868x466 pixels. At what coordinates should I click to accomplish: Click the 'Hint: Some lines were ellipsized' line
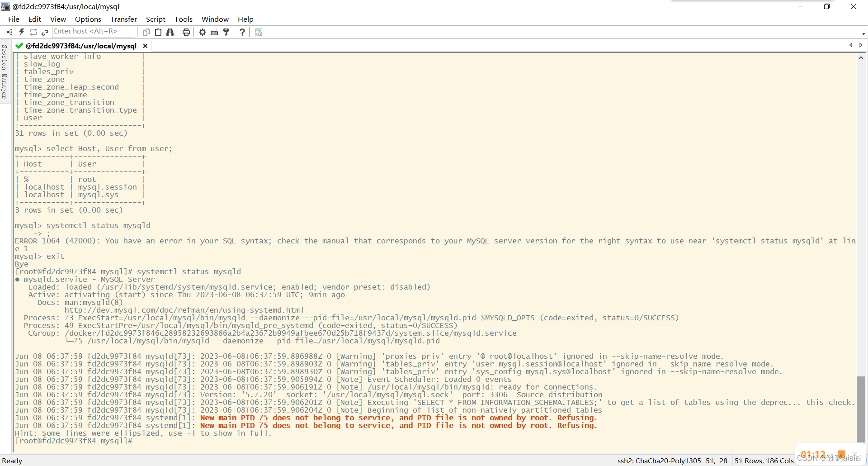pyautogui.click(x=143, y=433)
